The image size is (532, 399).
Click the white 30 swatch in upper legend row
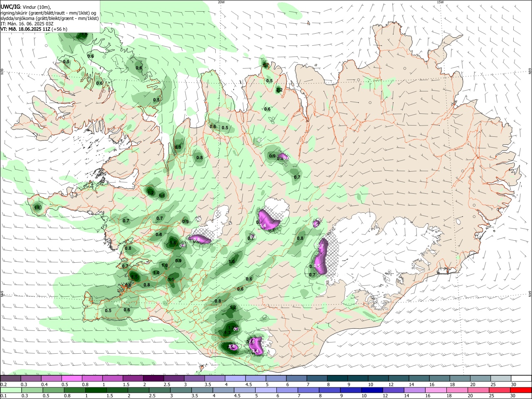(522, 379)
